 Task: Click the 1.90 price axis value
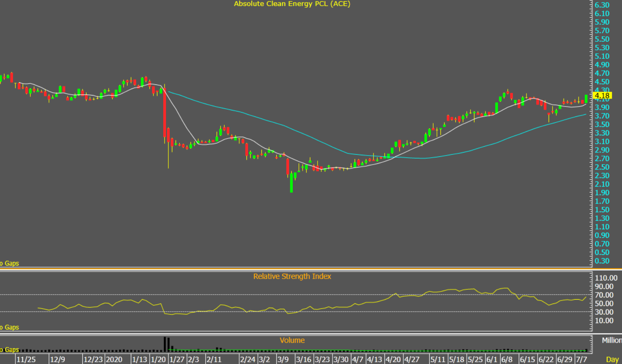[602, 193]
